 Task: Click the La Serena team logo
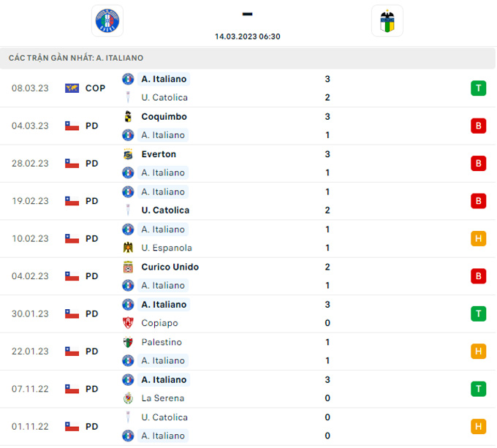point(128,398)
